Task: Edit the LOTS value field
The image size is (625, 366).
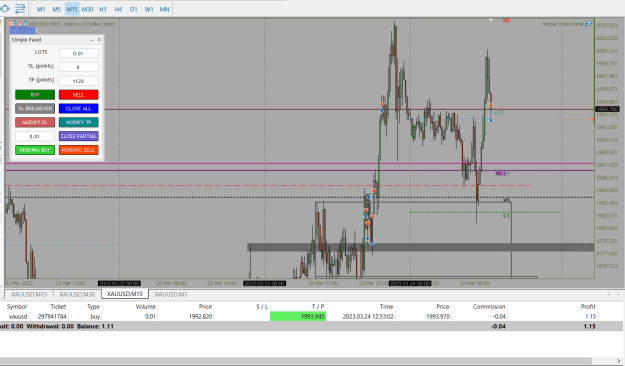Action: click(x=79, y=53)
